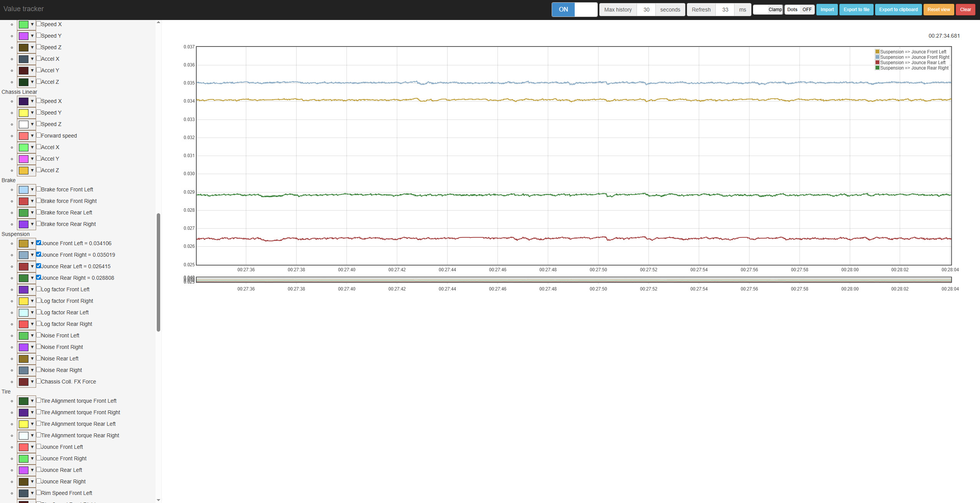
Task: Click scroll-down arrow of signal list
Action: click(158, 500)
